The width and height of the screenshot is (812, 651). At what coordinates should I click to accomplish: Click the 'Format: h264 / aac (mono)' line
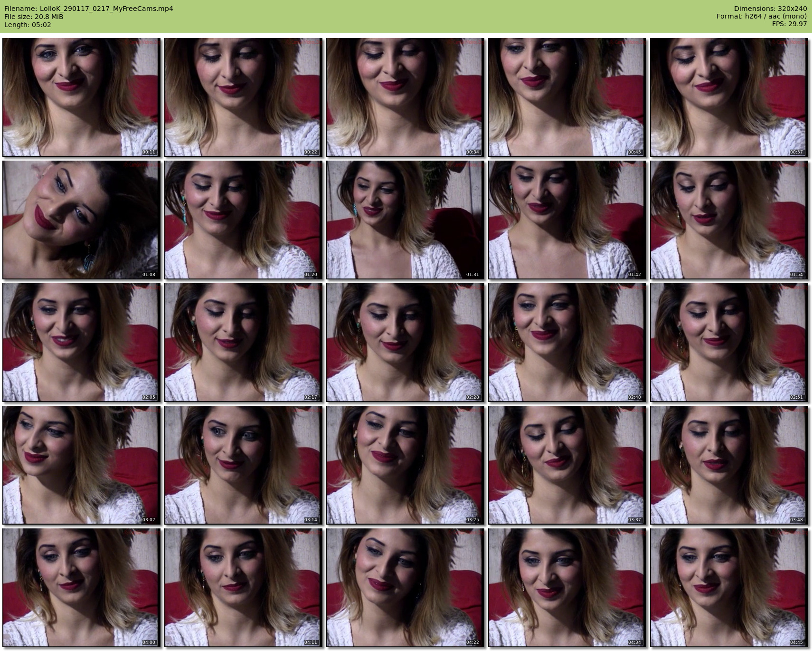coord(762,17)
